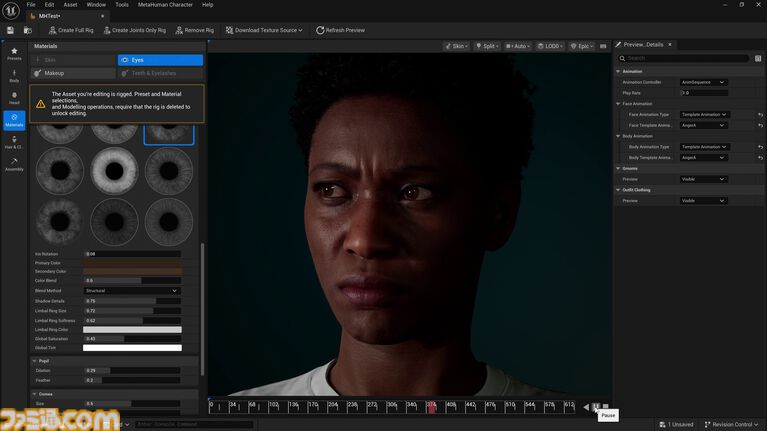Open the Skin viewport dropdown
767x431 pixels.
[x=456, y=46]
